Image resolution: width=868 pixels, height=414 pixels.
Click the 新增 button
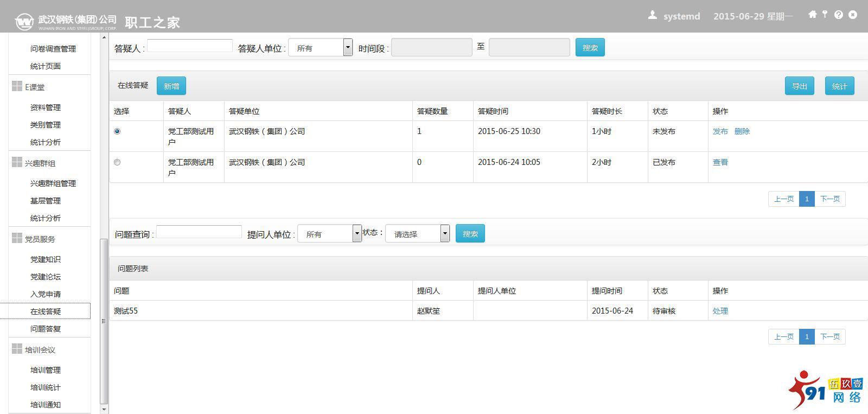pyautogui.click(x=171, y=86)
